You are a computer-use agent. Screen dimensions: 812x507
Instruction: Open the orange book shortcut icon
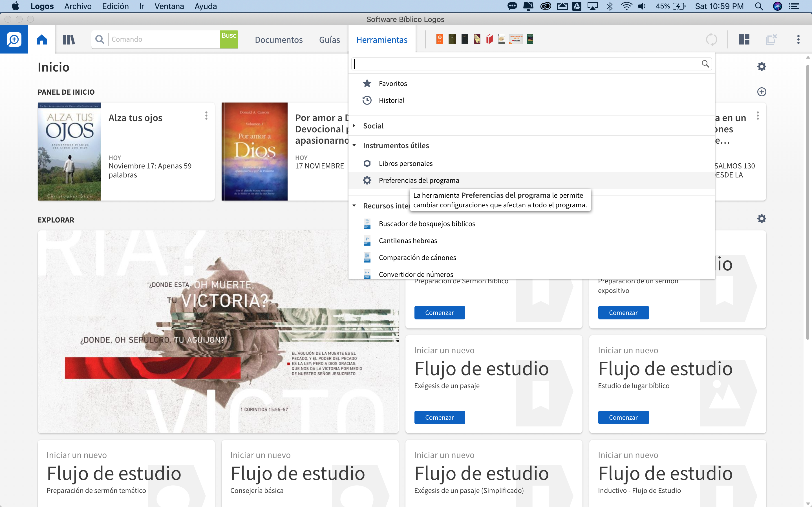pos(440,39)
